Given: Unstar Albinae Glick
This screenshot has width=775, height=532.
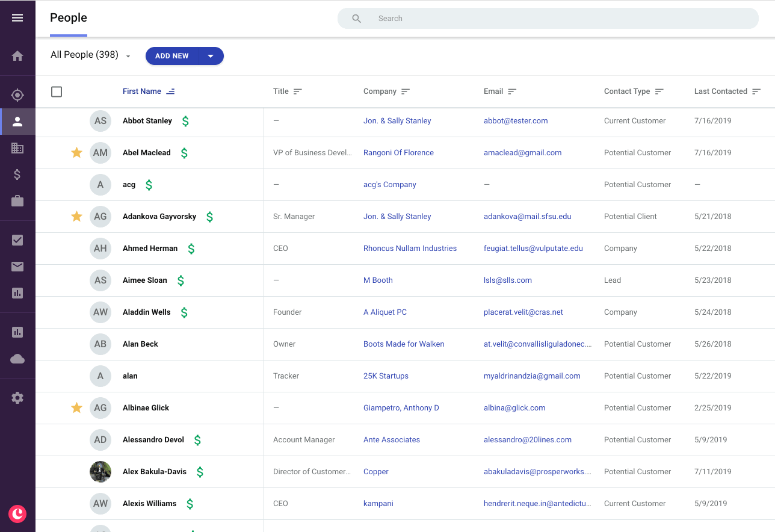Looking at the screenshot, I should [76, 408].
